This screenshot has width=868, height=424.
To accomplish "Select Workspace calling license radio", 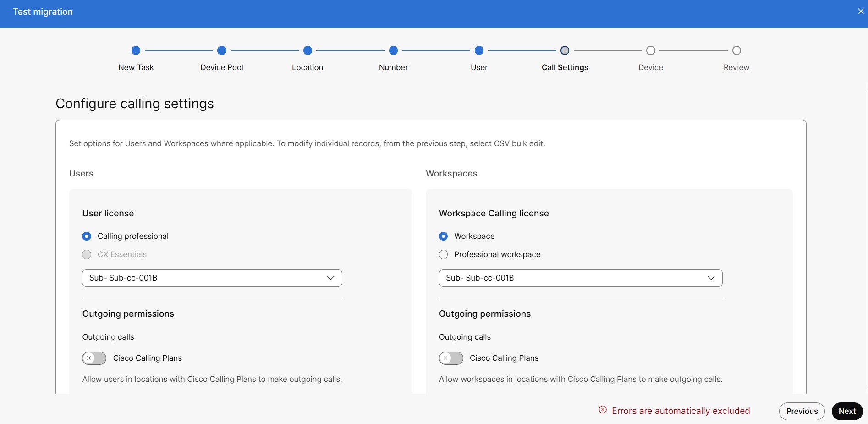I will coord(443,236).
